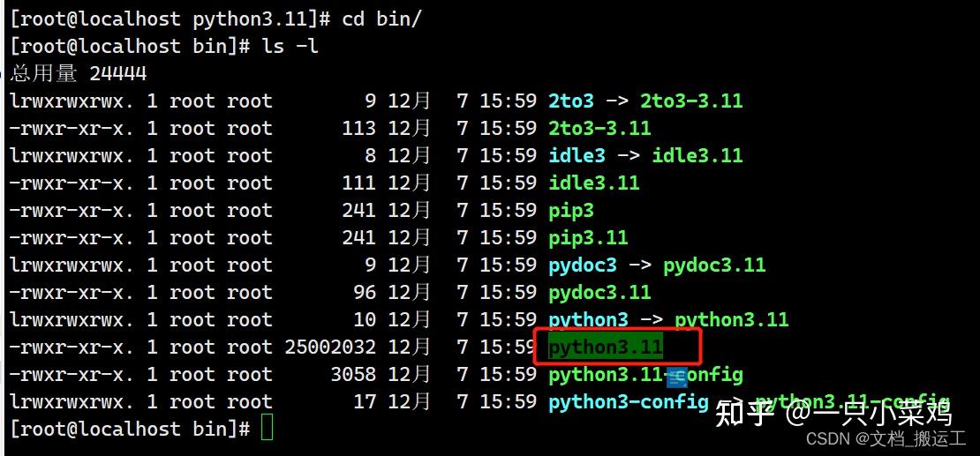Image resolution: width=980 pixels, height=456 pixels.
Task: Click the pydoc3 symlink name
Action: tap(583, 265)
